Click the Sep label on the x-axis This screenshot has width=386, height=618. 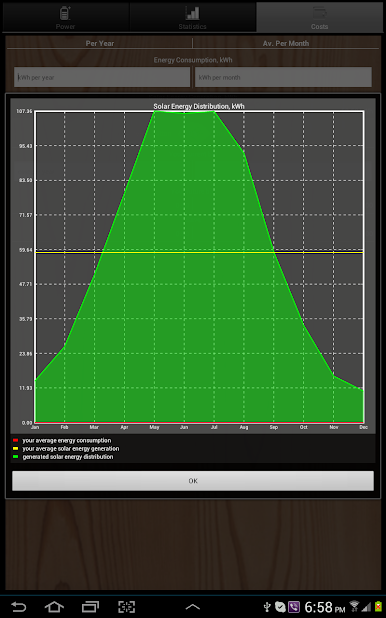pos(274,427)
